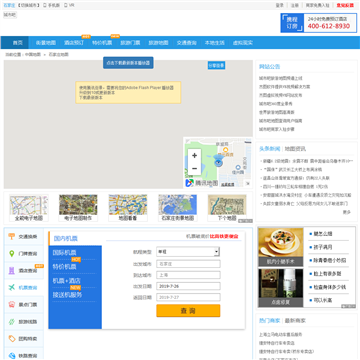Switch to the 头条新闻 tab

(270, 149)
